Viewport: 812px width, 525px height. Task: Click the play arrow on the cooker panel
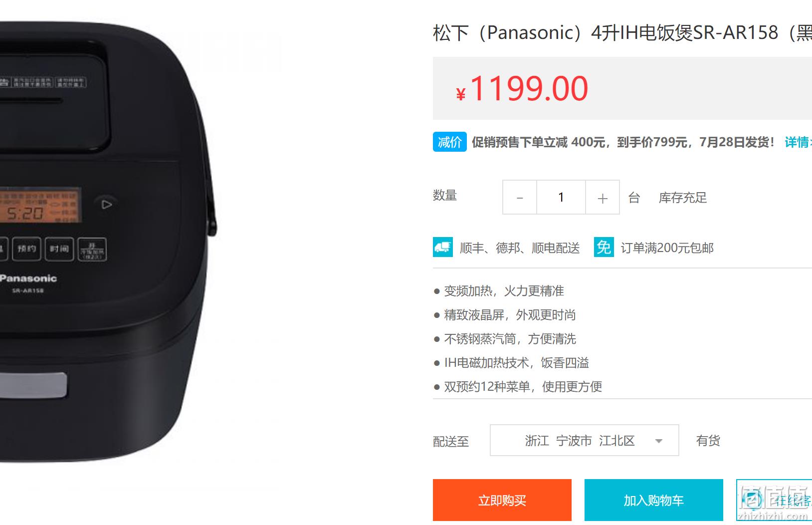(x=106, y=205)
